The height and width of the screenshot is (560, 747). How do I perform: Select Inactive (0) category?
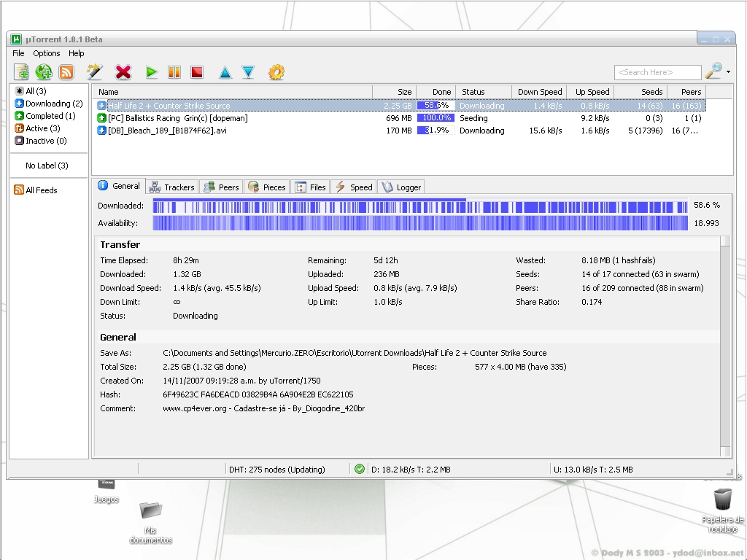click(41, 141)
